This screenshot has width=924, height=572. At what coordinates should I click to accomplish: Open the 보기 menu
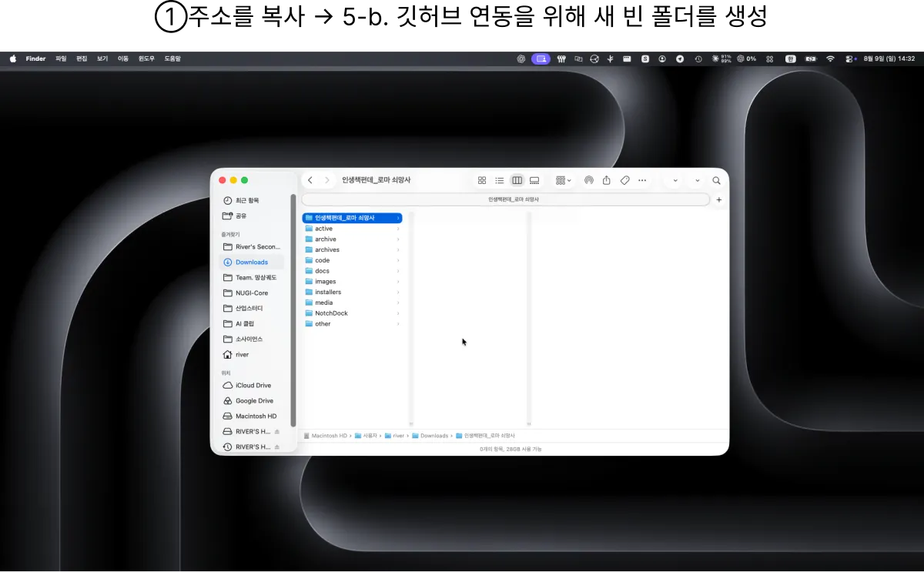click(102, 59)
